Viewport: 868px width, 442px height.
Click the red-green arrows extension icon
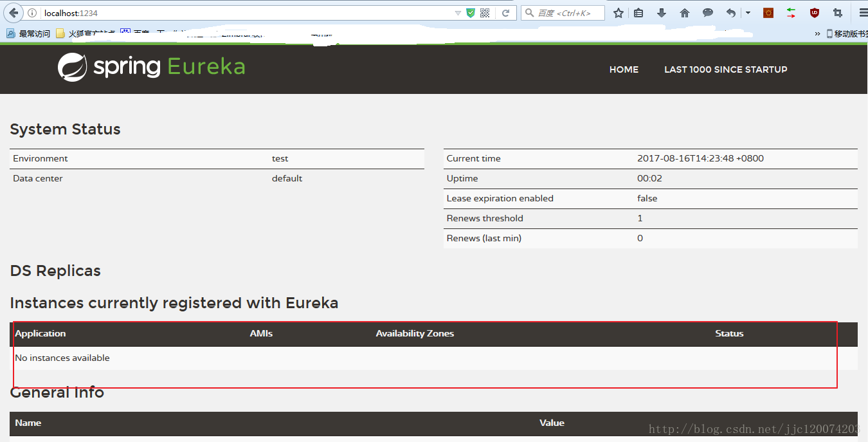pyautogui.click(x=791, y=13)
